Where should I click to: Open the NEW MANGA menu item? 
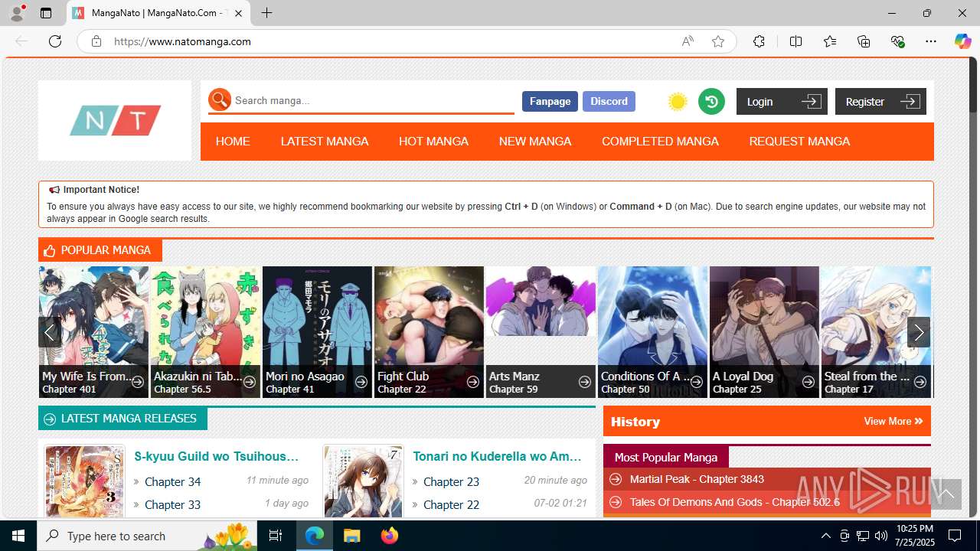[x=535, y=142]
